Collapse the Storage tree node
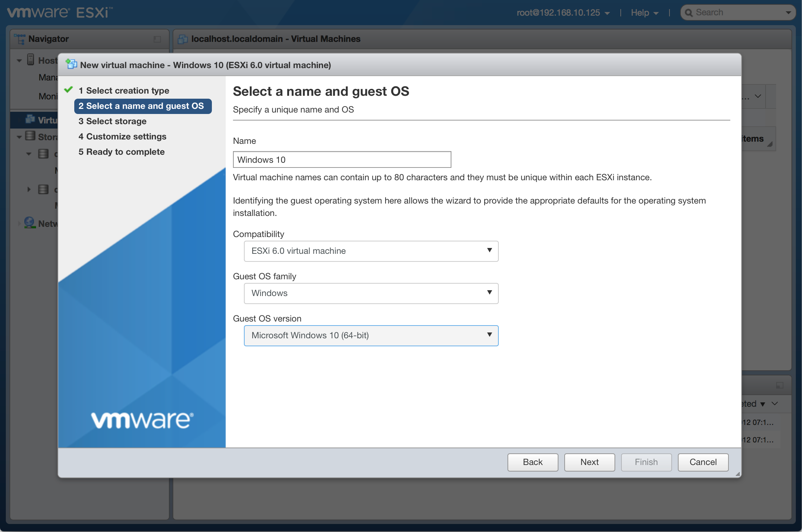 [x=19, y=137]
